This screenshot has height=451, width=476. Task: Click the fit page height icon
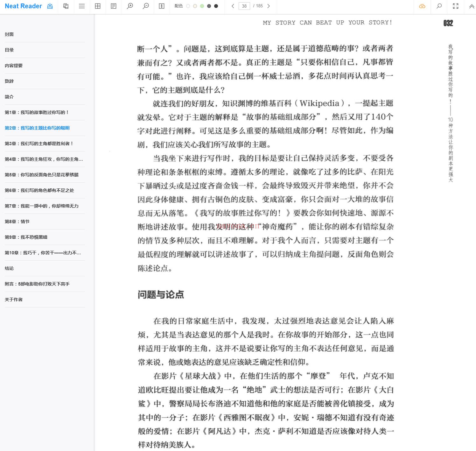pyautogui.click(x=162, y=6)
